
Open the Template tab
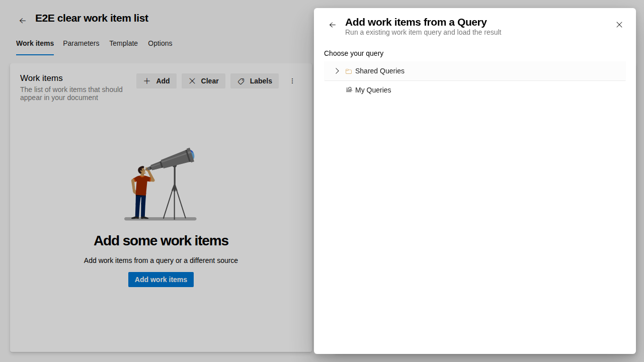[123, 43]
